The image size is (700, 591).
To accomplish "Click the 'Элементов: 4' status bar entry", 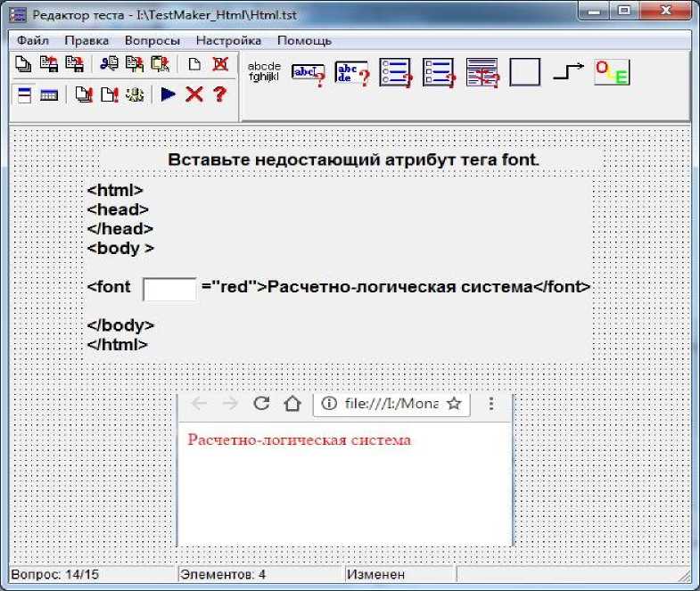I will [223, 574].
